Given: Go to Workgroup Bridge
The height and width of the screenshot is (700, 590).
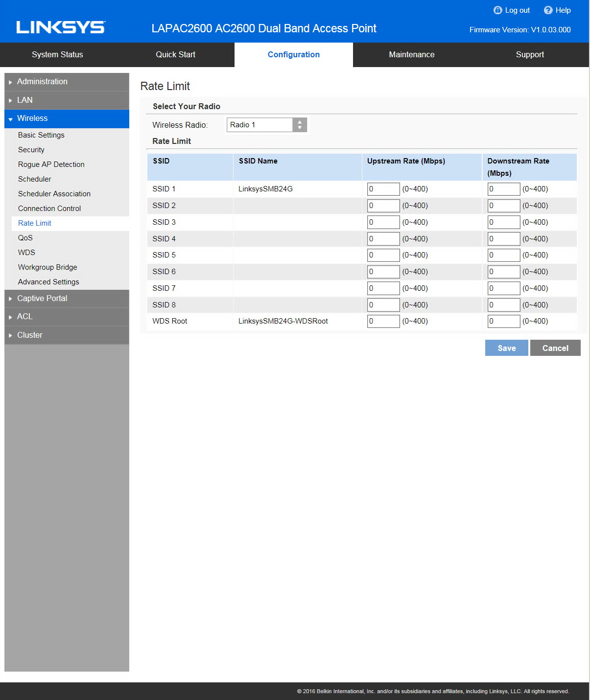Looking at the screenshot, I should [47, 267].
